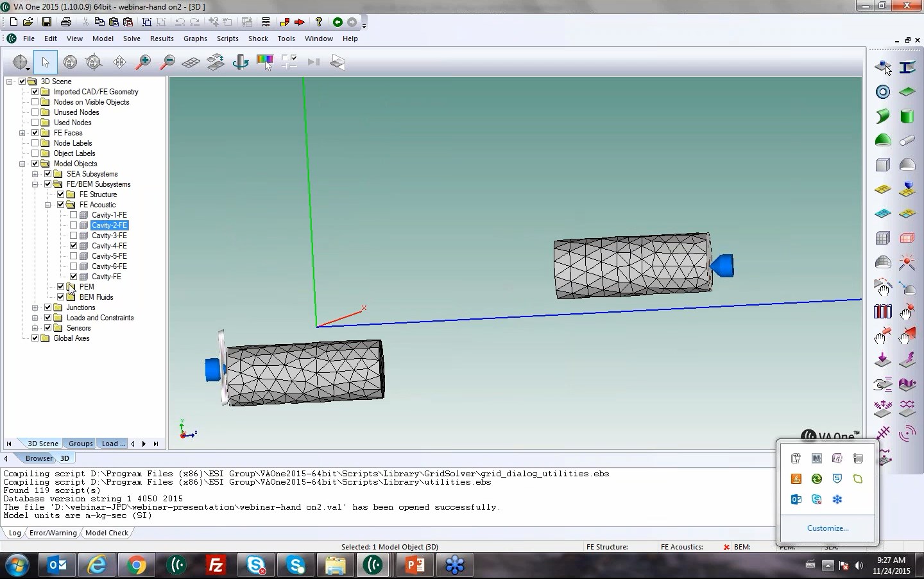Click the Windows Start button

pos(17,566)
